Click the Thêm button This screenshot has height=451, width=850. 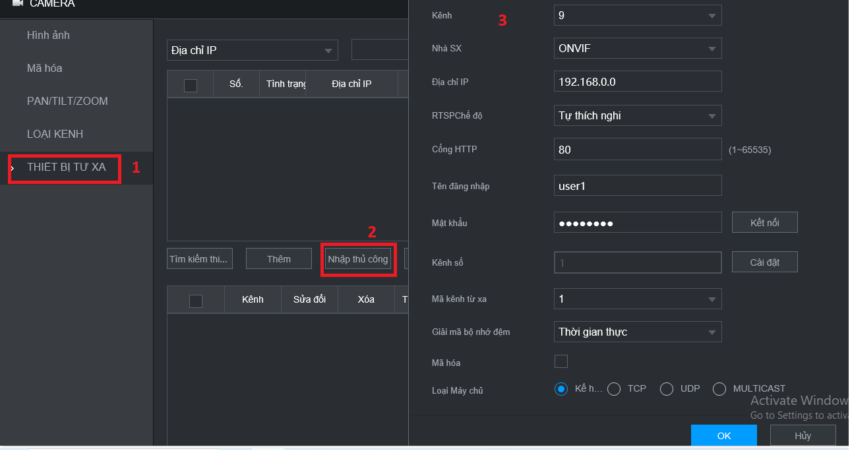coord(279,259)
